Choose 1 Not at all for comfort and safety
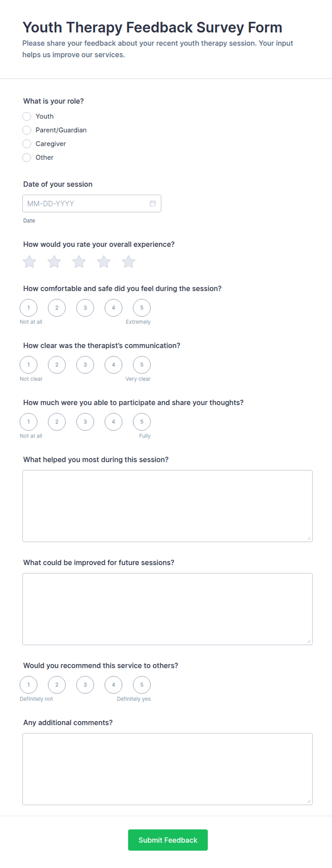This screenshot has width=332, height=868. click(x=29, y=308)
